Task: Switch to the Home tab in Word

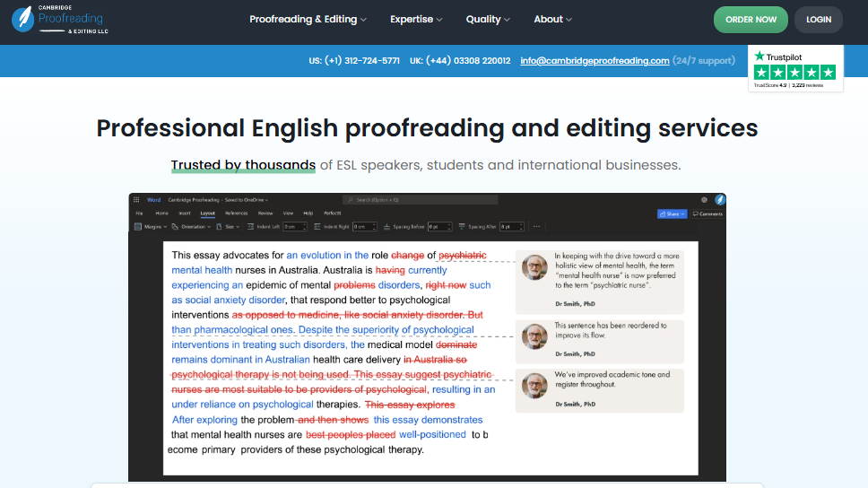Action: coord(161,213)
